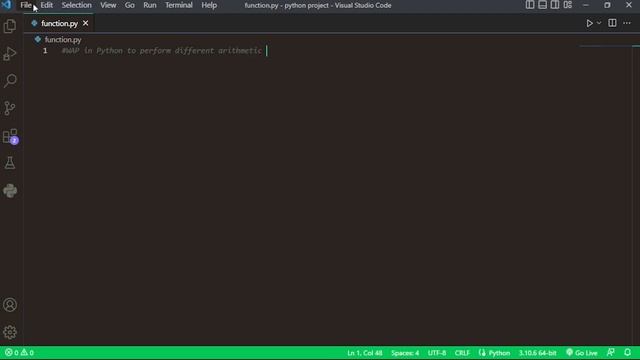Split the editor to the right
640x360 pixels.
[x=612, y=23]
